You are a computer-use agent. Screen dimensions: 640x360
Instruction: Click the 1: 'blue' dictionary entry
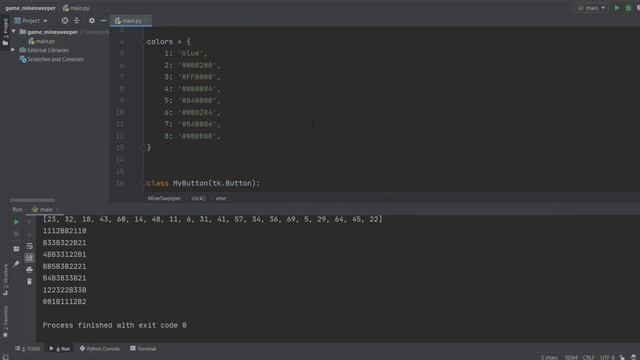pos(186,53)
